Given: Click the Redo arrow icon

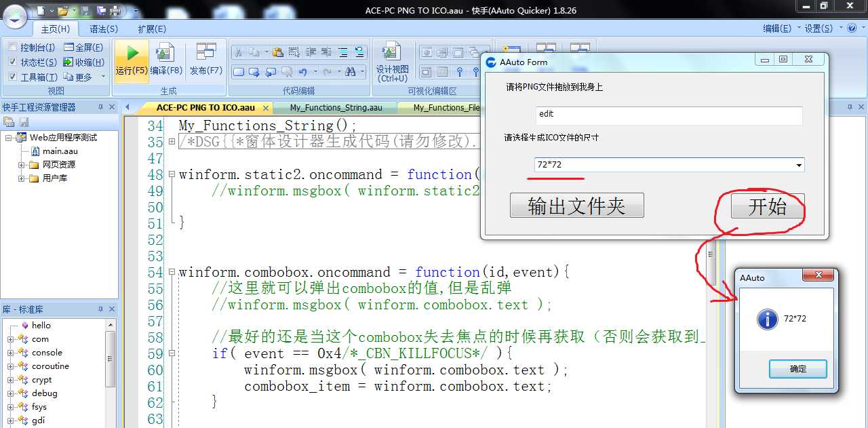Looking at the screenshot, I should [x=328, y=71].
